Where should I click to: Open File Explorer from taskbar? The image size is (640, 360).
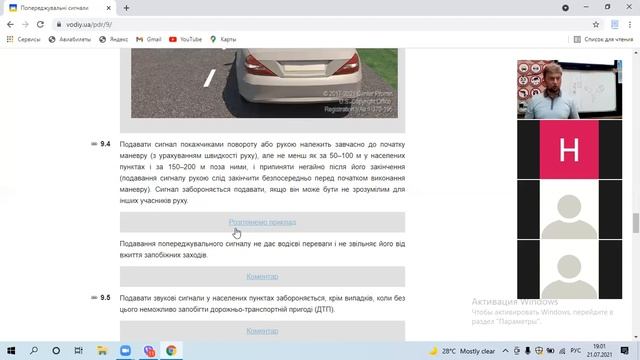(x=102, y=351)
